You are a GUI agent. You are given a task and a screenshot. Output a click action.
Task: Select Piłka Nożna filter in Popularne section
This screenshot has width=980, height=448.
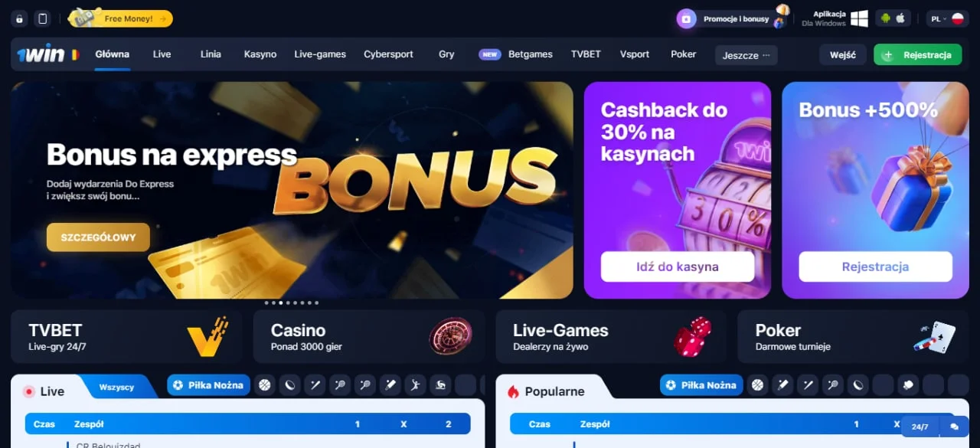tap(701, 385)
